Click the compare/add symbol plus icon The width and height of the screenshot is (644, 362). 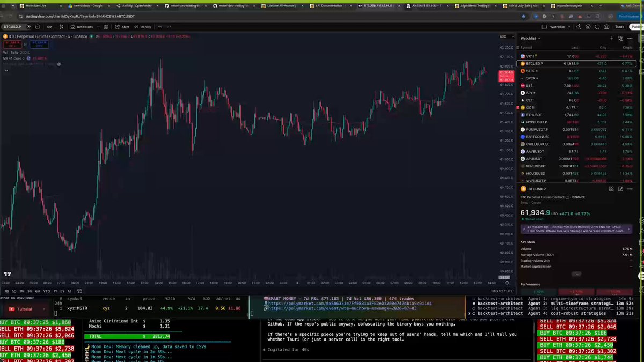click(x=37, y=26)
